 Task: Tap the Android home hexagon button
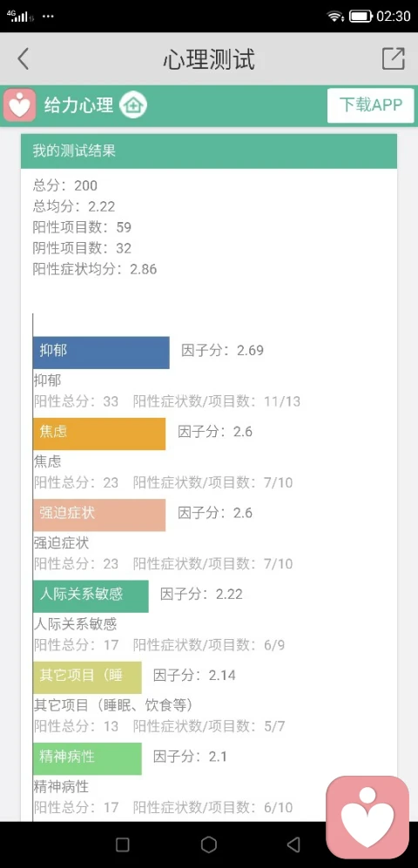tap(209, 844)
